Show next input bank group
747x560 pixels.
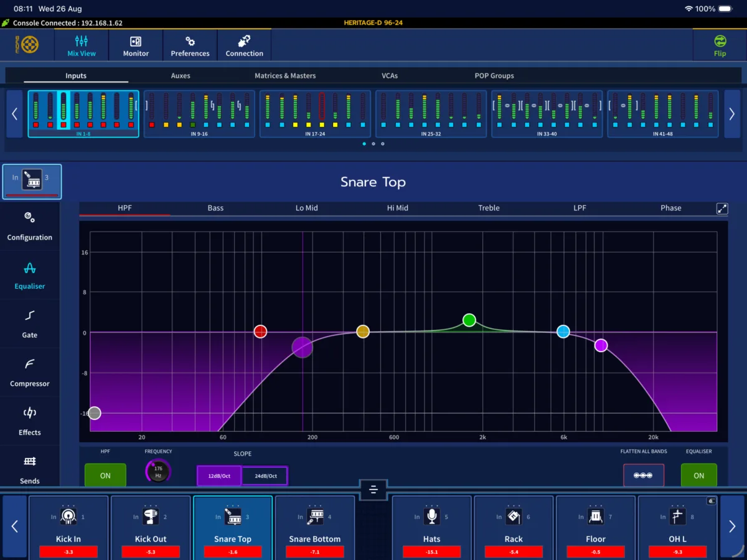[732, 114]
